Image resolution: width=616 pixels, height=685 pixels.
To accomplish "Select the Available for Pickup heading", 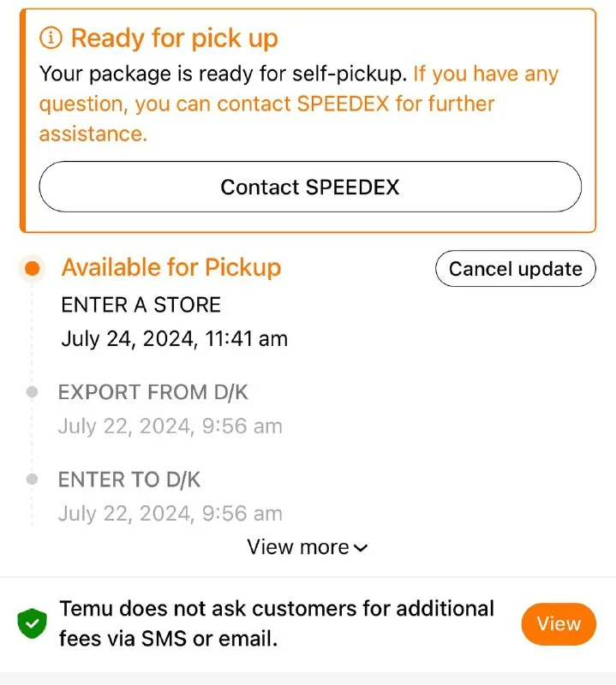I will tap(171, 267).
